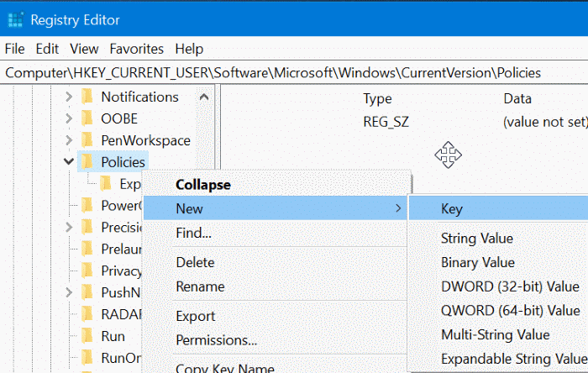Open the View menu
This screenshot has width=588, height=373.
pos(84,49)
